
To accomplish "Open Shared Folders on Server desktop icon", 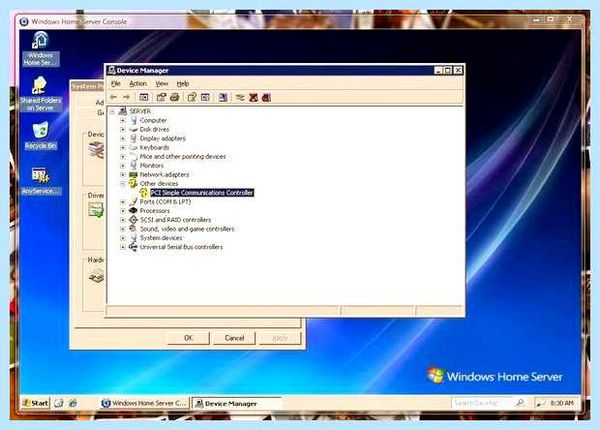I will pos(41,94).
